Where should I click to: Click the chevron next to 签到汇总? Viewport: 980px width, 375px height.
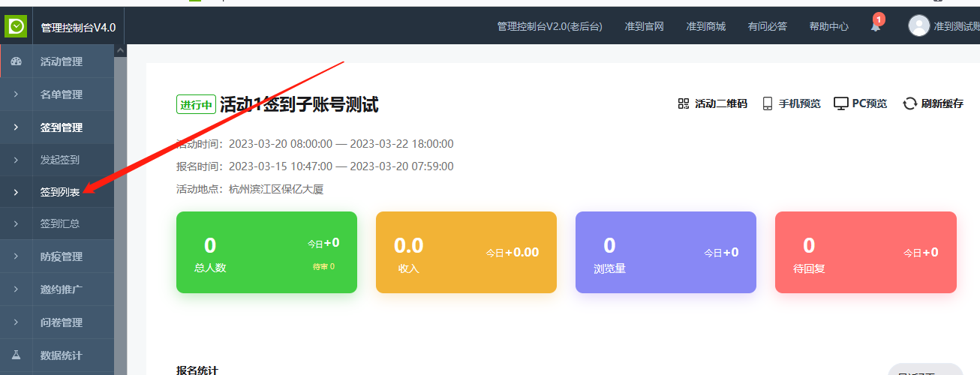[x=16, y=223]
